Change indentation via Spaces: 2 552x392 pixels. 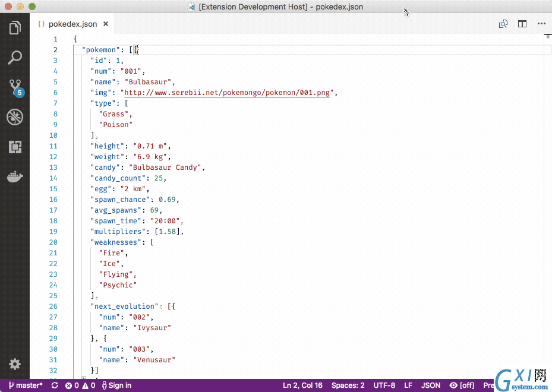click(x=348, y=385)
